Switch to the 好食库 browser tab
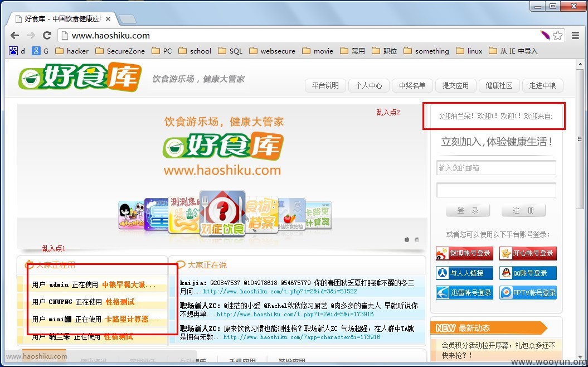Screen dimensions: 588x367 tap(62, 19)
